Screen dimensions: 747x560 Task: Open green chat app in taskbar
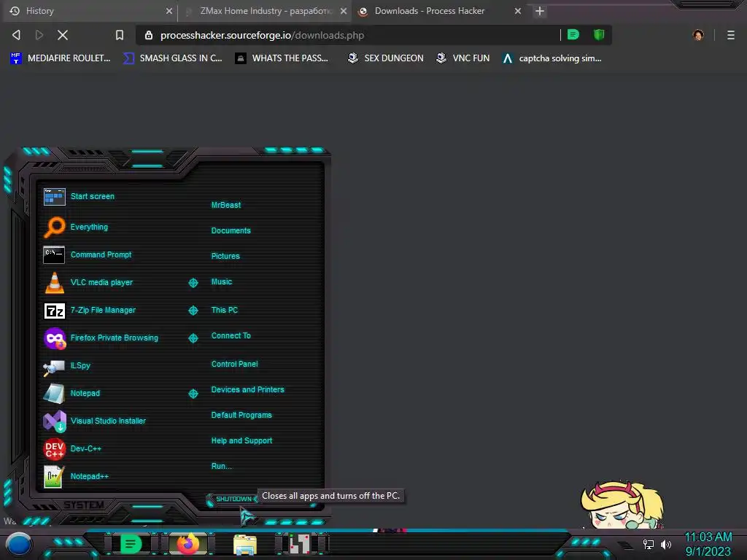pyautogui.click(x=131, y=544)
